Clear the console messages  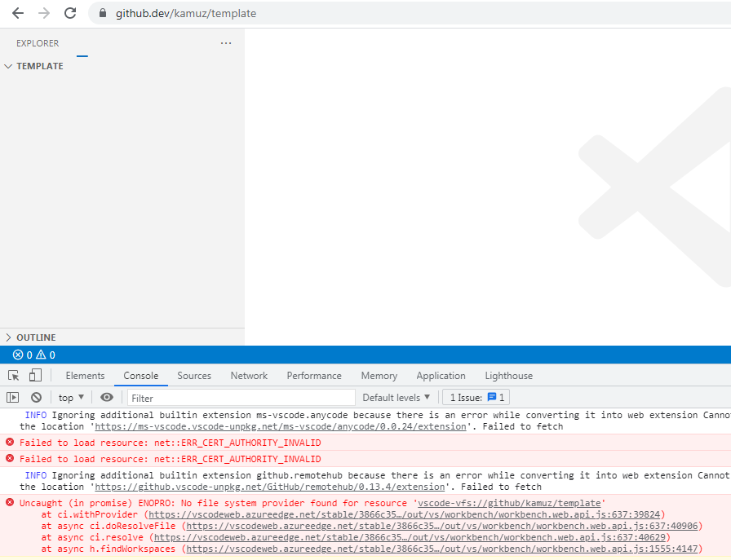(36, 397)
